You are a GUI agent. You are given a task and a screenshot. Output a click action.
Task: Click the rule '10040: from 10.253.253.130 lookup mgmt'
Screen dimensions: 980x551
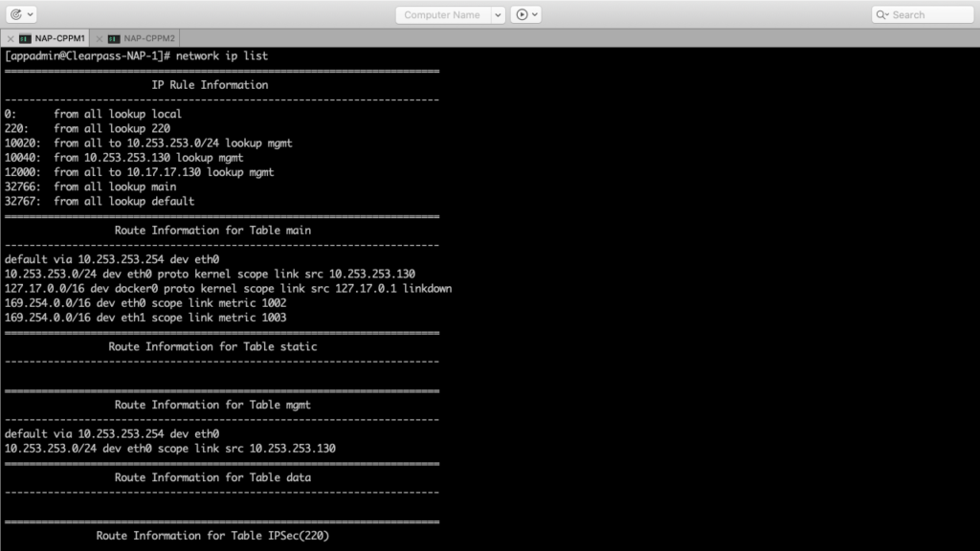(123, 158)
